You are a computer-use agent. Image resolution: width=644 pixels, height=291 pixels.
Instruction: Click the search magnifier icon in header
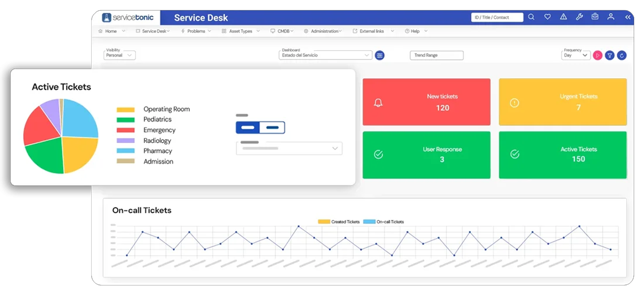[531, 17]
